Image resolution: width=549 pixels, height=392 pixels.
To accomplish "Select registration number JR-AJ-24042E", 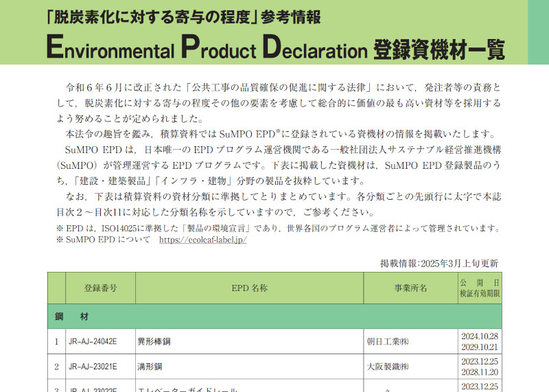I will (93, 342).
